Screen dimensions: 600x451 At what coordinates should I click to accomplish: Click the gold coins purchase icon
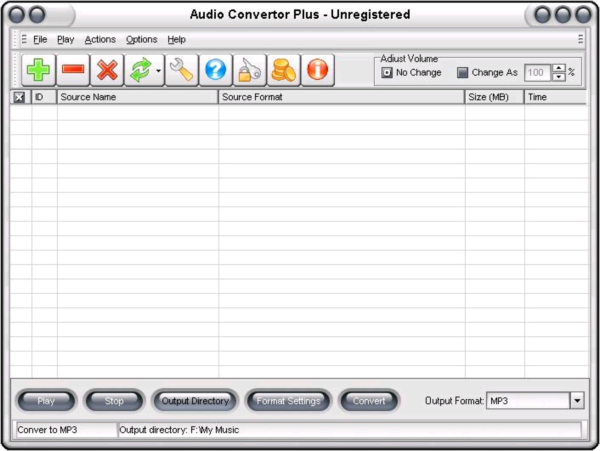coord(284,70)
